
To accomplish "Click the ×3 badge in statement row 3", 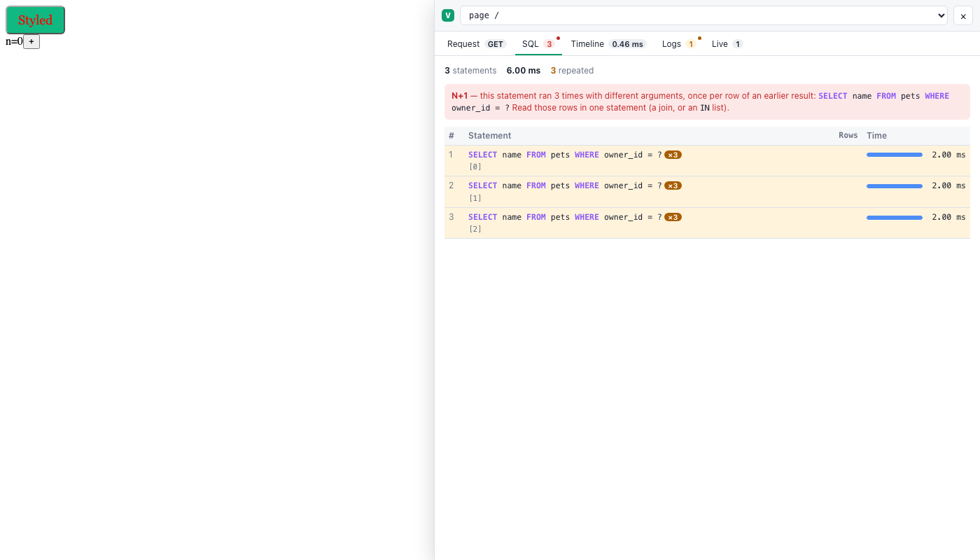I will tap(673, 217).
